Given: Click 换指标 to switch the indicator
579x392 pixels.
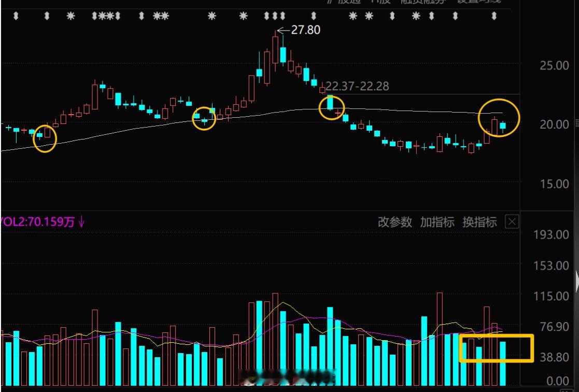Looking at the screenshot, I should pos(479,222).
